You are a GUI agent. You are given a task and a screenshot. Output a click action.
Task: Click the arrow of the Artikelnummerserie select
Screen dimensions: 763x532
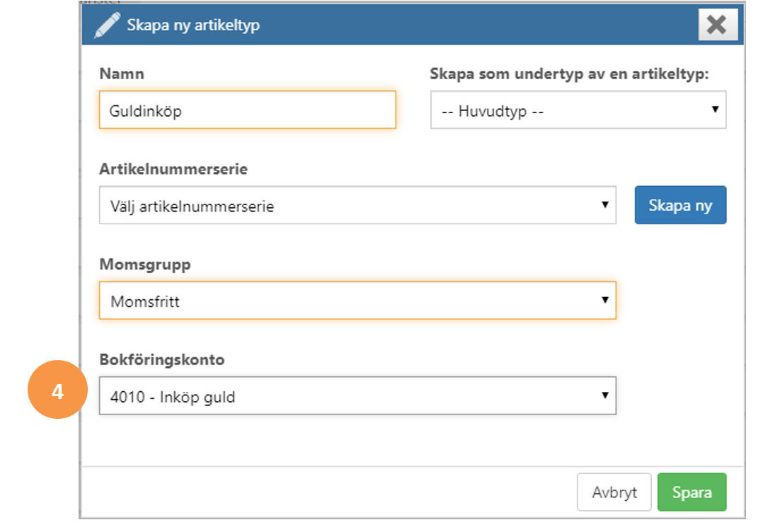point(605,204)
